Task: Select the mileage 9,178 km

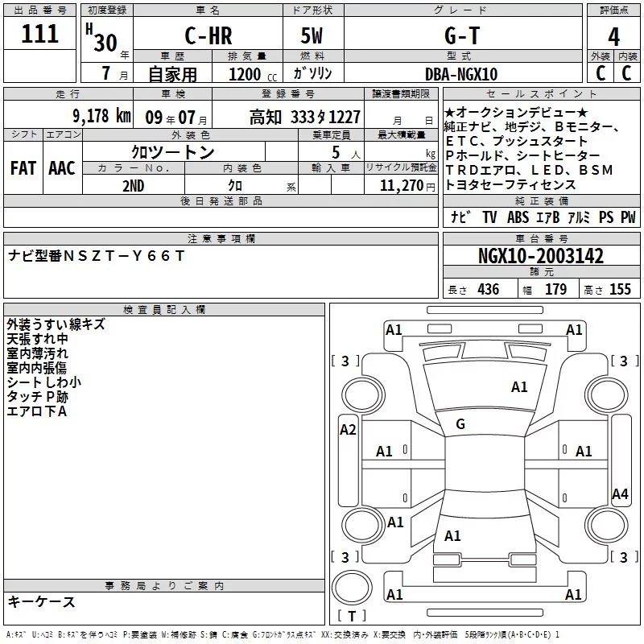Action: (x=101, y=116)
